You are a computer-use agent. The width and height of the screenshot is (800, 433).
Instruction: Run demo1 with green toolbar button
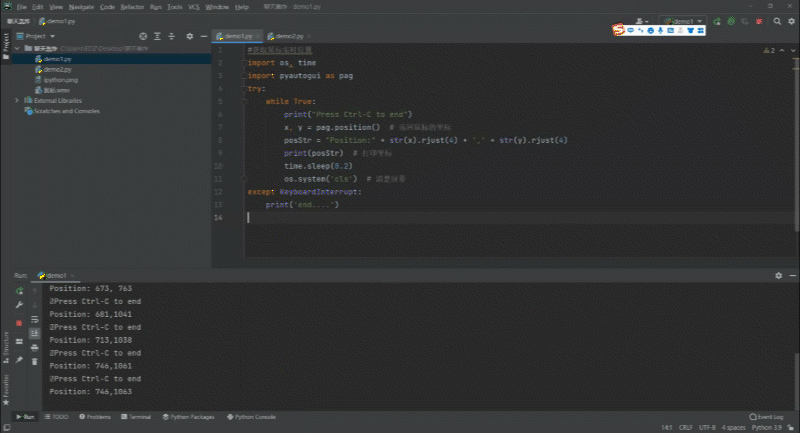[x=717, y=21]
